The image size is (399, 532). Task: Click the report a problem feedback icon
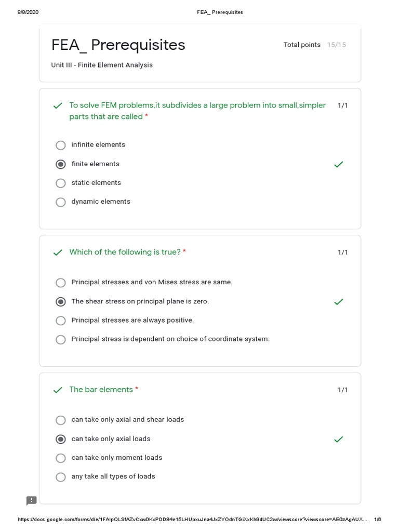[32, 501]
